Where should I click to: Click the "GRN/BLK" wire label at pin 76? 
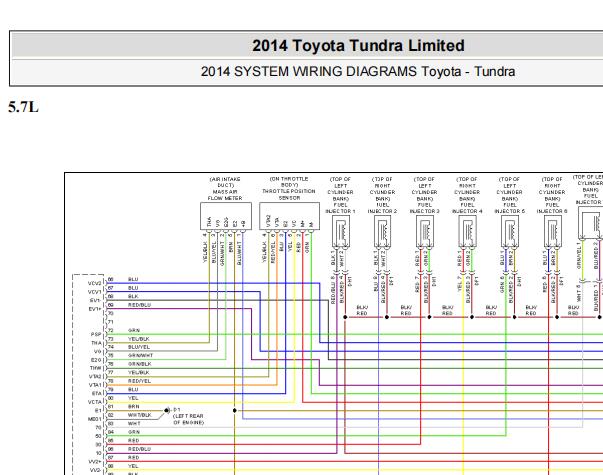pos(140,364)
